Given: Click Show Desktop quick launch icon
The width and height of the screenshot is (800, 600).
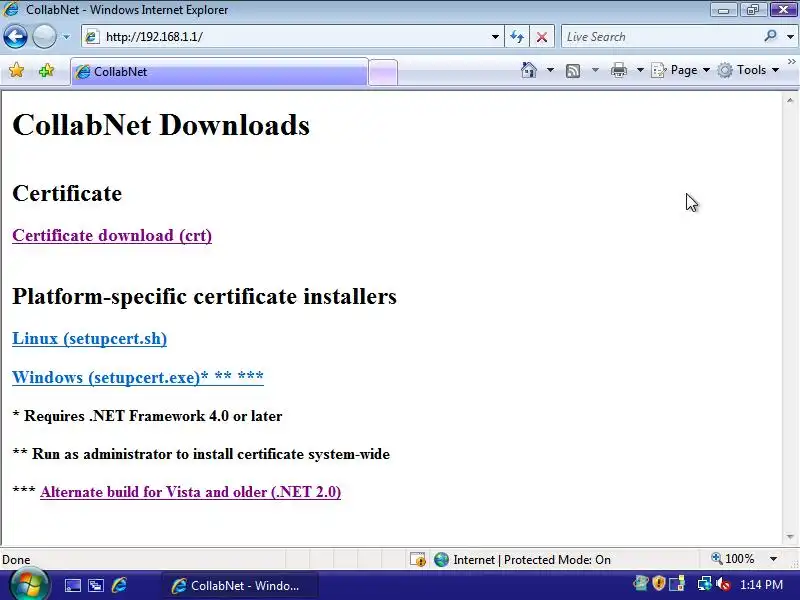Looking at the screenshot, I should point(72,585).
